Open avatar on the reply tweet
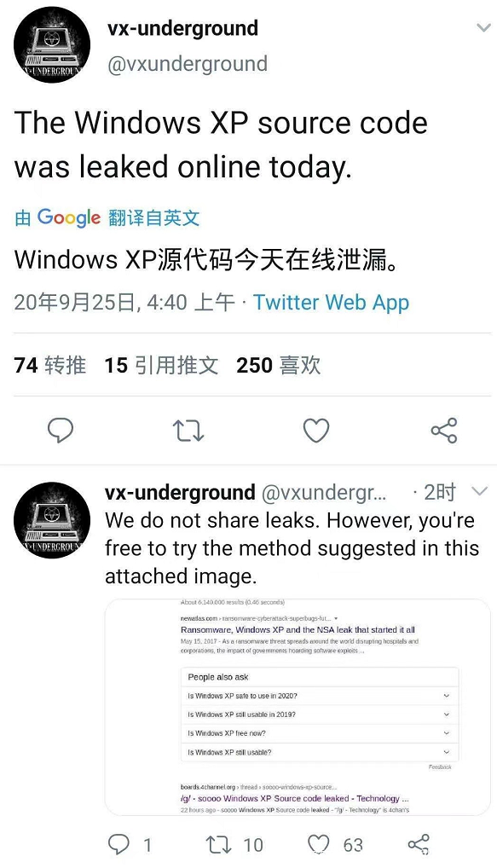 (52, 520)
